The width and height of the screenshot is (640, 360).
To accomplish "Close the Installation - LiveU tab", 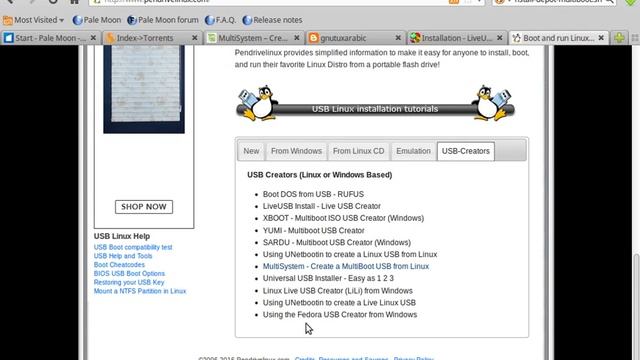I will click(x=500, y=38).
